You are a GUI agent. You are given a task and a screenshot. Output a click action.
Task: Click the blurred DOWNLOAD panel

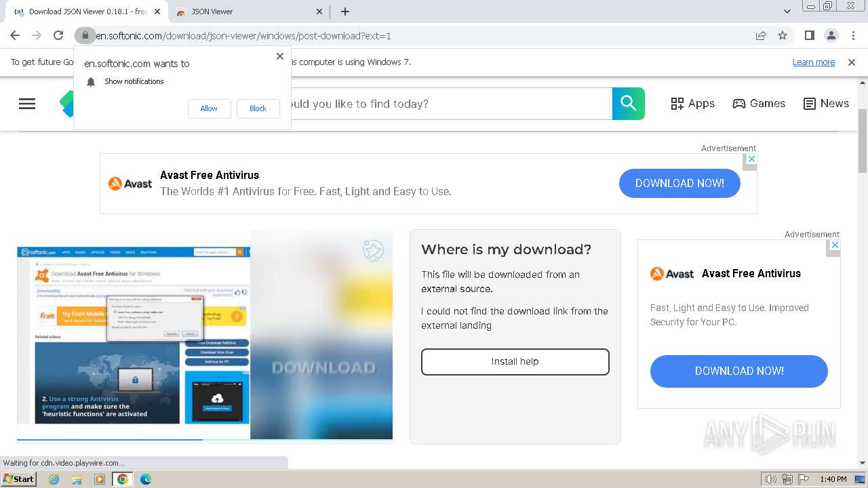(321, 335)
